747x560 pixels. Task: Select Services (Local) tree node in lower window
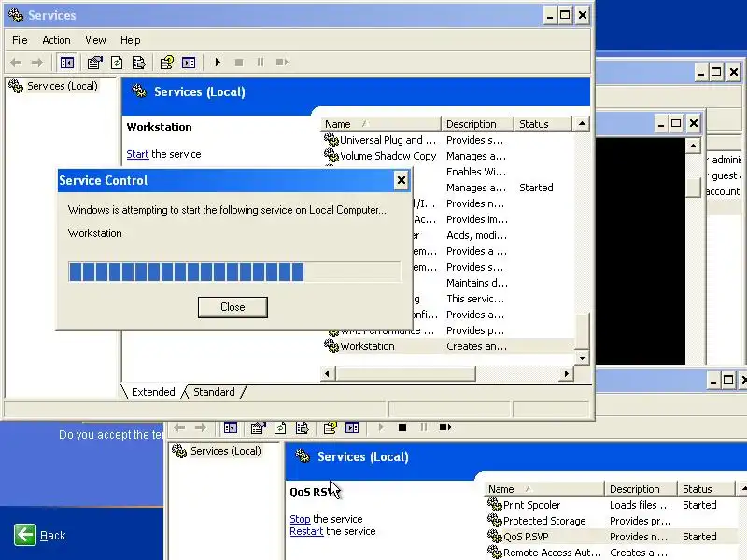[217, 451]
